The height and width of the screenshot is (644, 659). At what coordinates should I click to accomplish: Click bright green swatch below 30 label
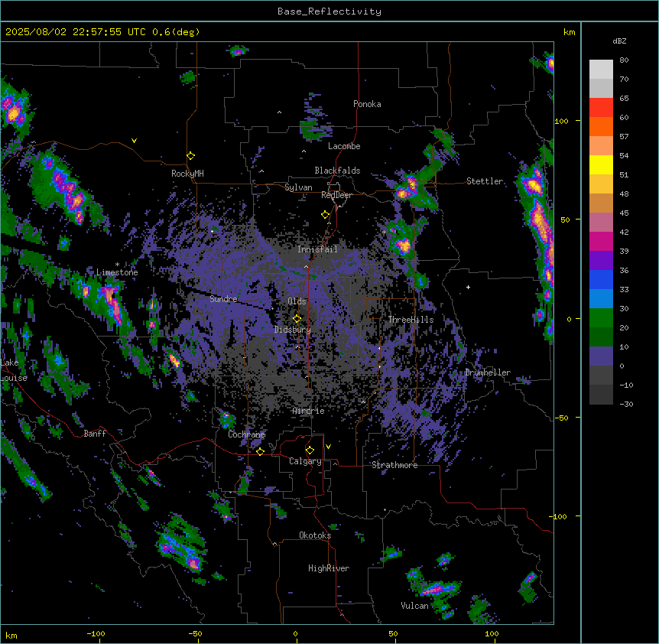[x=601, y=318]
